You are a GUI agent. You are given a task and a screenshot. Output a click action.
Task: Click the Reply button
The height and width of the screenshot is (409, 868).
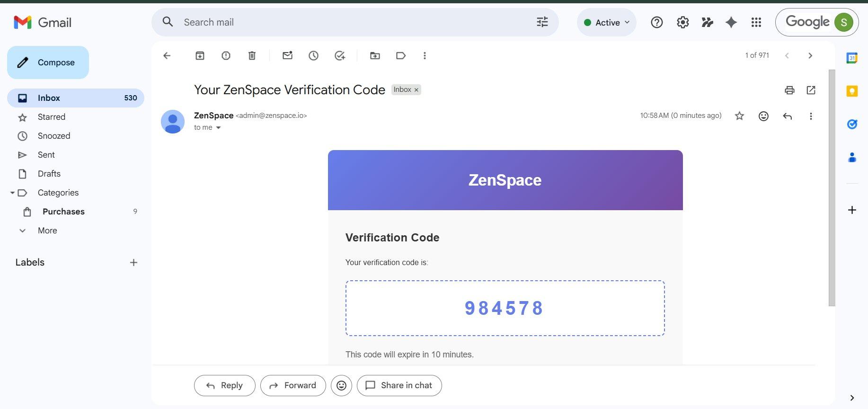[x=224, y=385]
